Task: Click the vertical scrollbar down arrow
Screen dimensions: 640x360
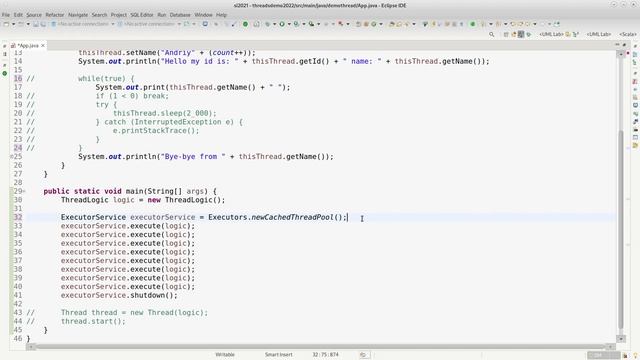Action: [x=621, y=339]
